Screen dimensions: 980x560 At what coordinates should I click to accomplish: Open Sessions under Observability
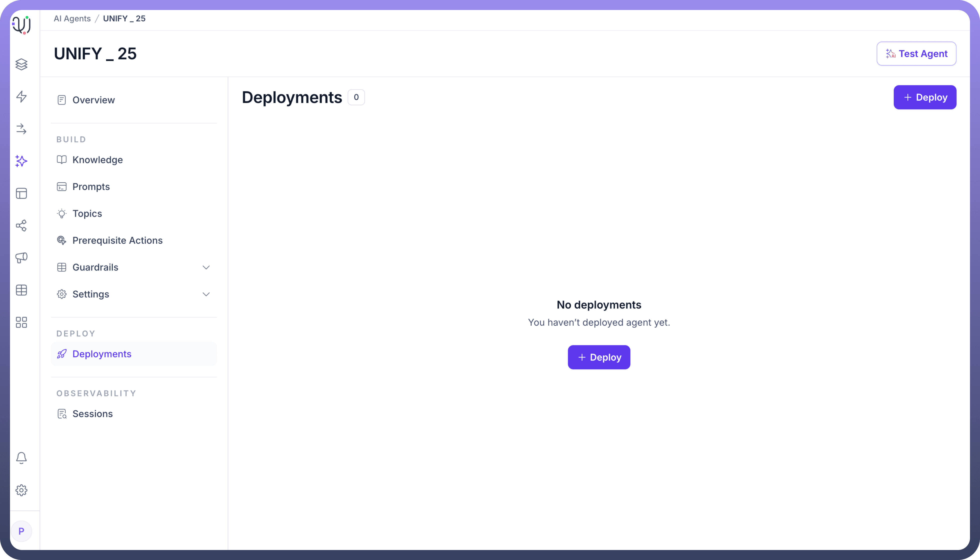pos(92,414)
